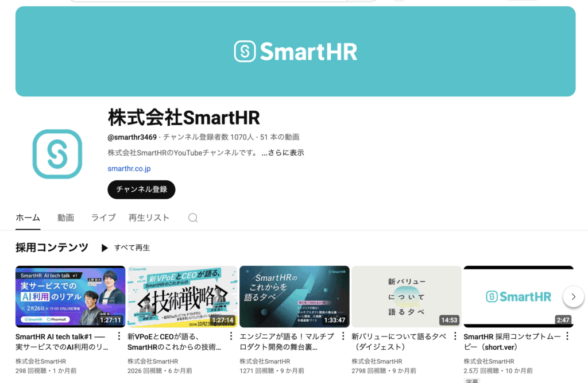
Task: Click the チャンネル登録者数 1070人 subscriber count
Action: (x=208, y=137)
